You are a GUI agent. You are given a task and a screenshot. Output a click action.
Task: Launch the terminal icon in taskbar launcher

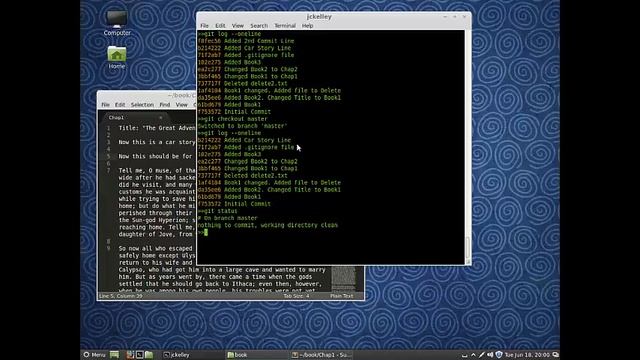(139, 355)
